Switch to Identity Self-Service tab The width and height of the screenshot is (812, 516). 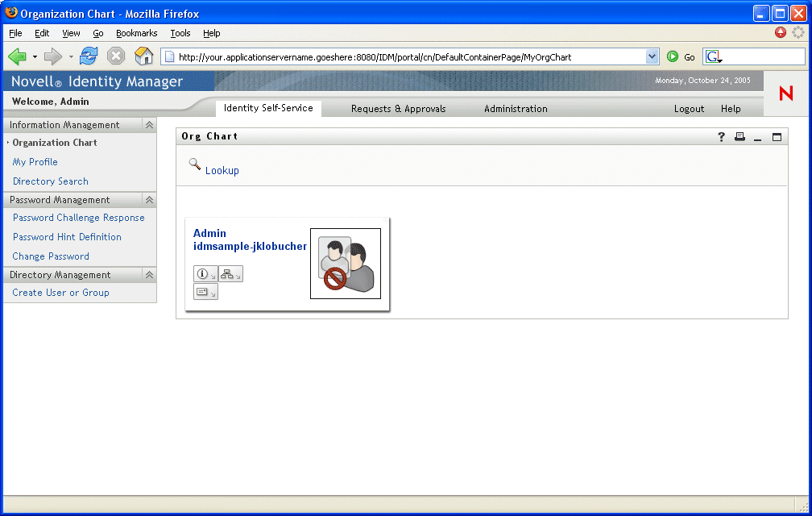click(268, 108)
